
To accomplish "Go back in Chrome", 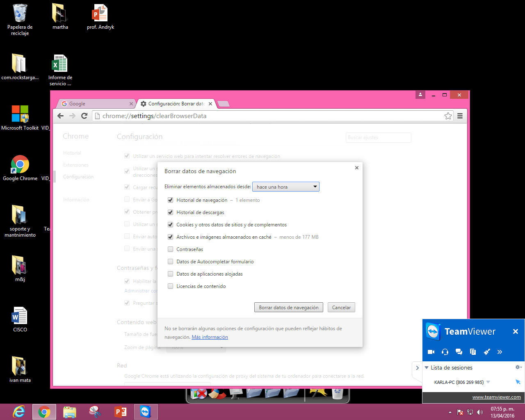I will coord(61,116).
